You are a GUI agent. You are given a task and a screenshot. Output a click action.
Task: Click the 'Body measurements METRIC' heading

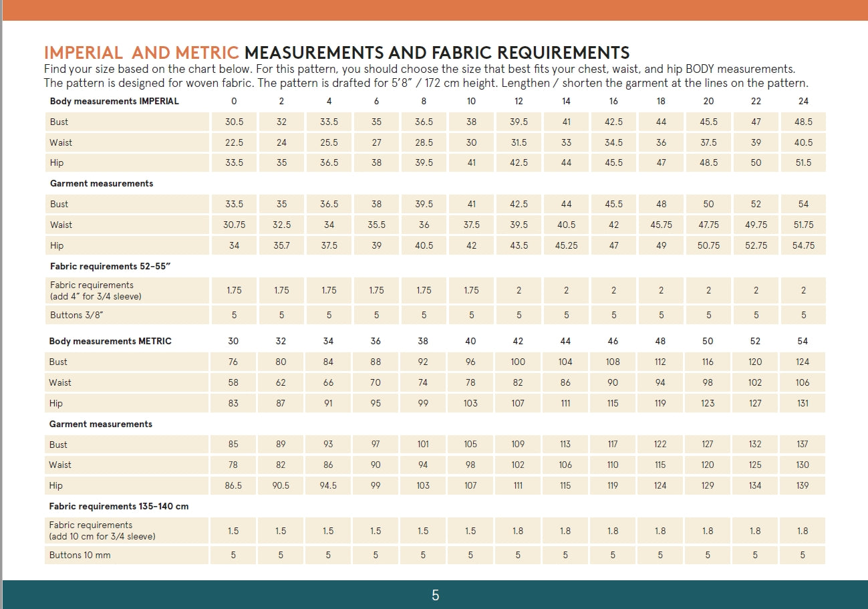click(110, 341)
